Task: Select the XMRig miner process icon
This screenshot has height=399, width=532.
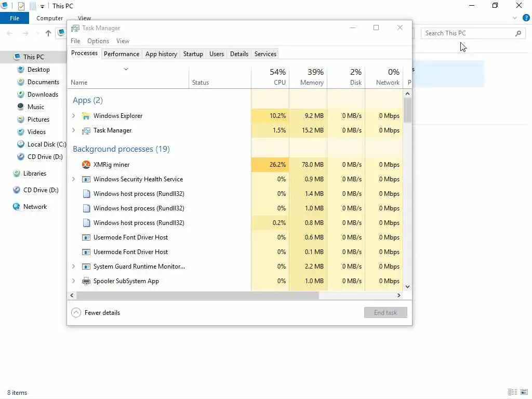Action: click(86, 165)
